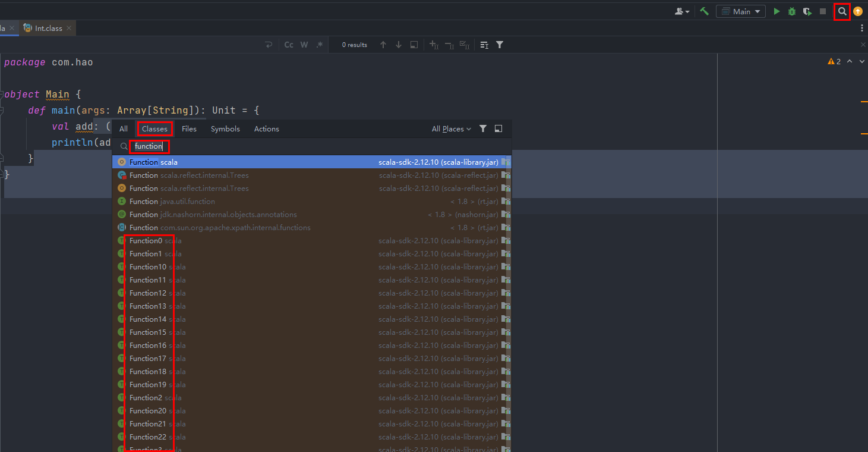
Task: Open the user account menu
Action: coord(683,11)
